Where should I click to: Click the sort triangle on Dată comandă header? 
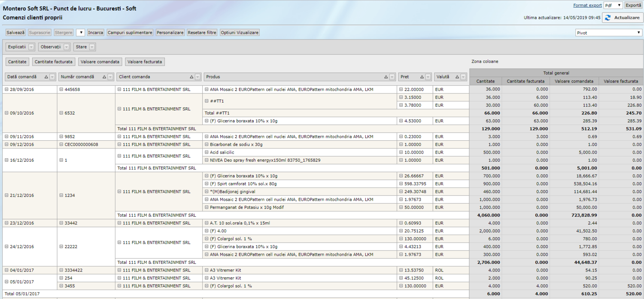[x=46, y=77]
